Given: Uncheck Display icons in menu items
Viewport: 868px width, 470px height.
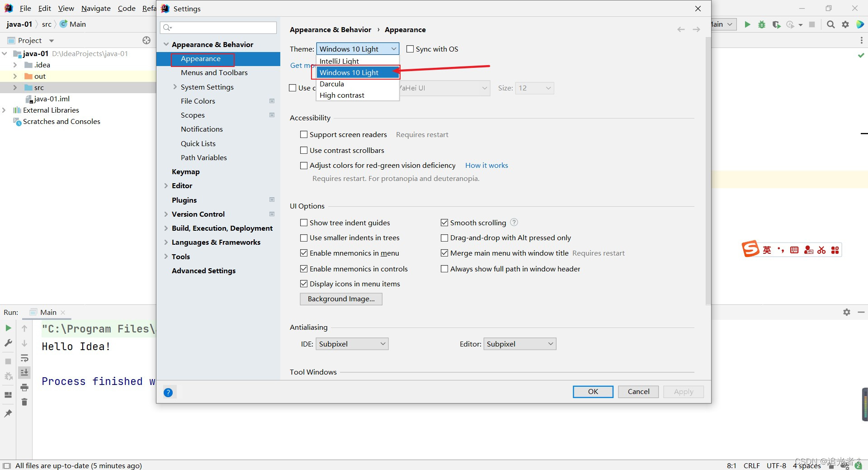Looking at the screenshot, I should 304,284.
